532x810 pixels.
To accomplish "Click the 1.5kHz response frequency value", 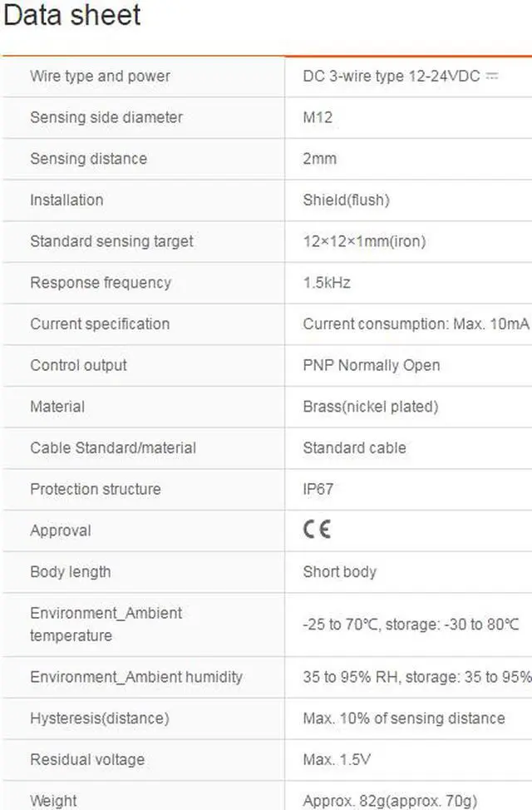I will click(327, 283).
